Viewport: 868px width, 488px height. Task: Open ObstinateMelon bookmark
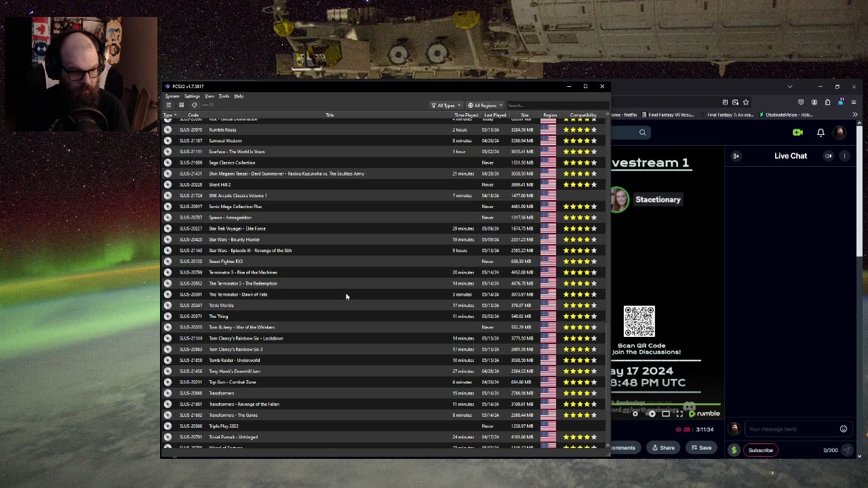[786, 115]
